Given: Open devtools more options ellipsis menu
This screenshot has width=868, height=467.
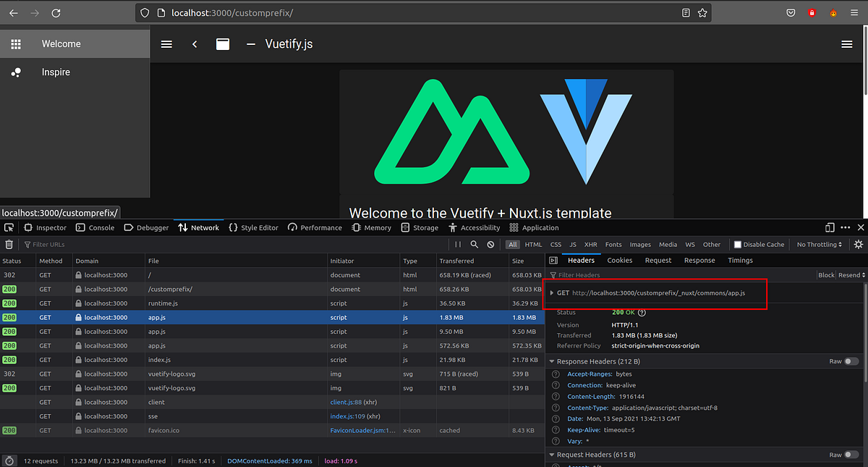Looking at the screenshot, I should pyautogui.click(x=845, y=227).
